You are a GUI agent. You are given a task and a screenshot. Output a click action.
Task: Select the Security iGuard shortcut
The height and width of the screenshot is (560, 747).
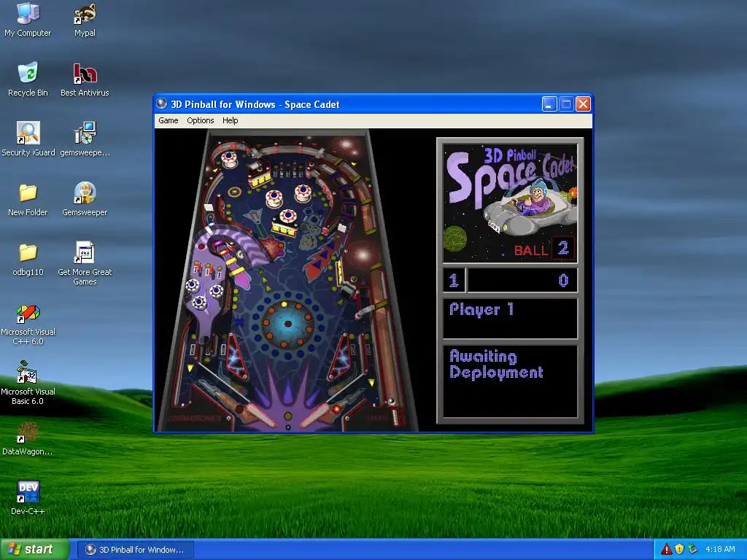tap(28, 139)
